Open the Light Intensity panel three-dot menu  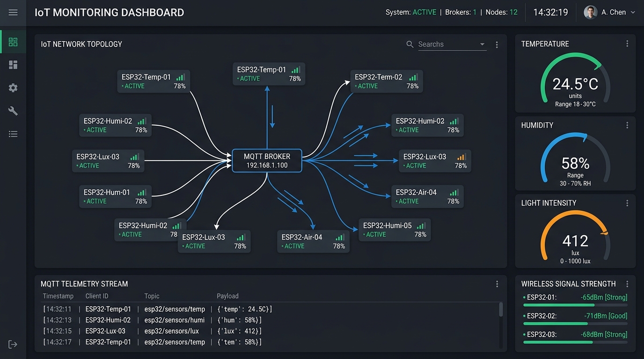[627, 203]
